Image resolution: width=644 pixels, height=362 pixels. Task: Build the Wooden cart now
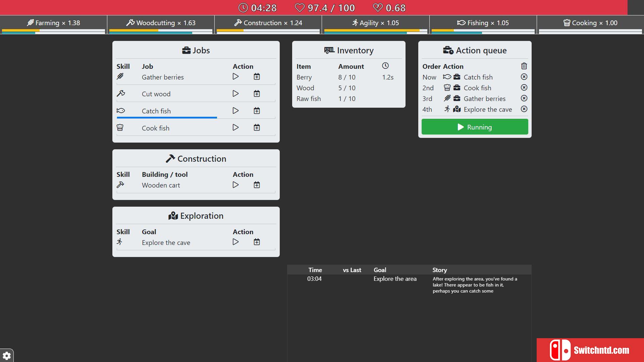[x=235, y=185]
